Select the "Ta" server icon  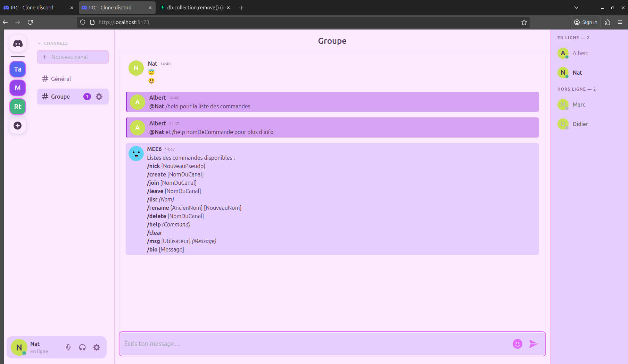tap(17, 69)
